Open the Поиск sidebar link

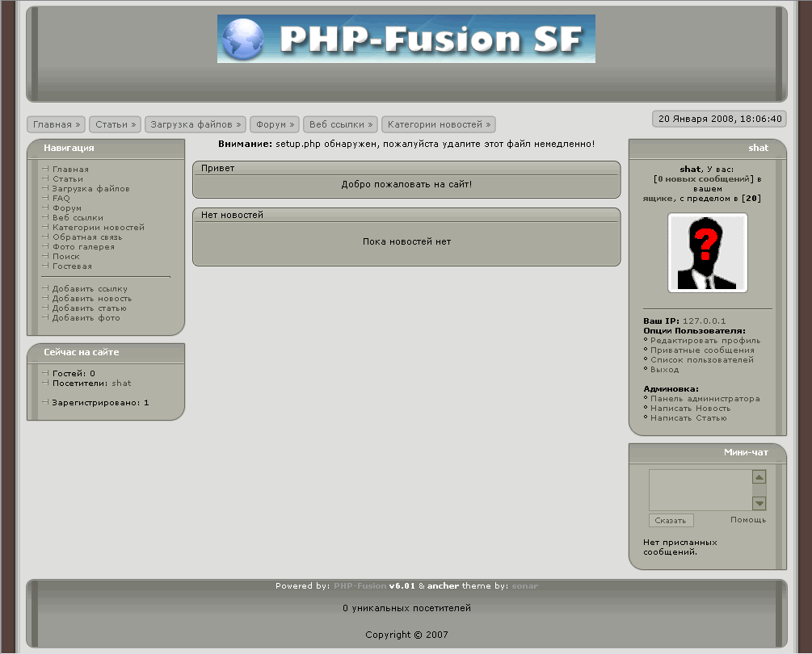click(x=65, y=257)
